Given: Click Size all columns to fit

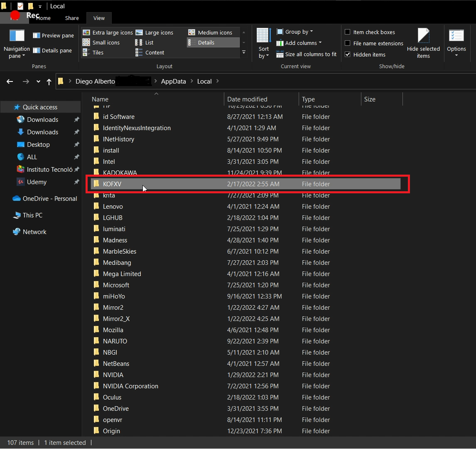Looking at the screenshot, I should point(307,54).
